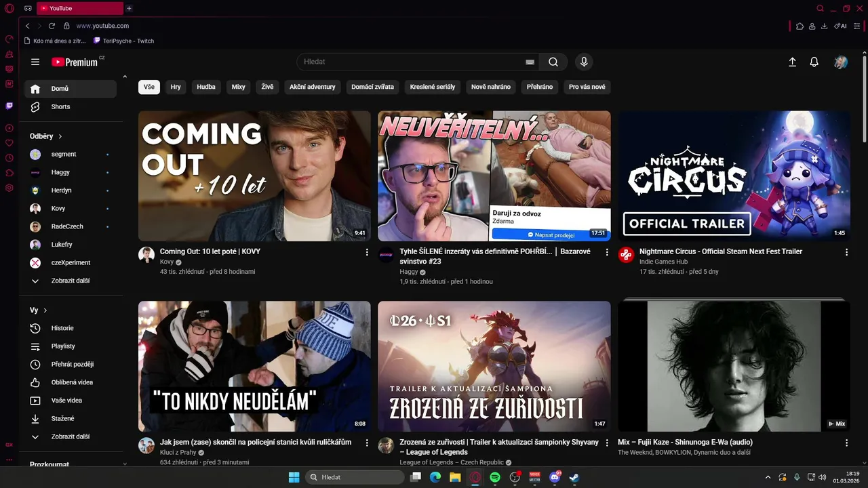Open the browser downloads icon
The width and height of the screenshot is (868, 488).
point(824,26)
